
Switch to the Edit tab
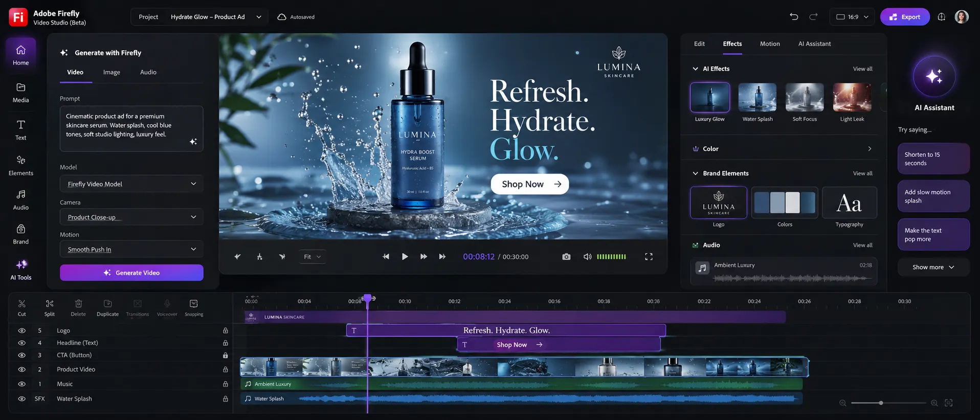pyautogui.click(x=699, y=44)
